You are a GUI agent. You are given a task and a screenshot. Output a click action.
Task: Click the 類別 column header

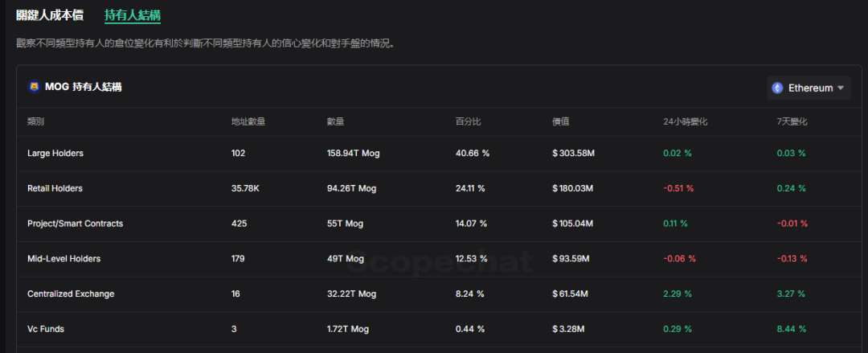point(36,121)
